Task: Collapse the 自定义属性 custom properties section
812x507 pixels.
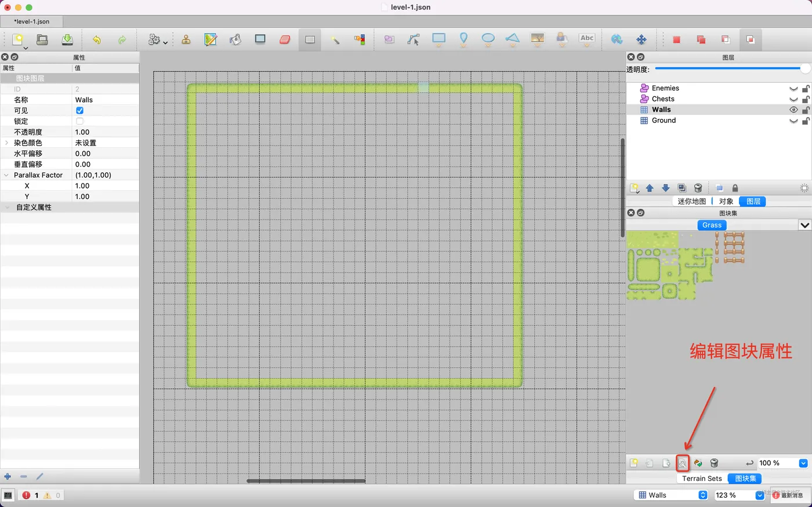Action: pos(7,207)
